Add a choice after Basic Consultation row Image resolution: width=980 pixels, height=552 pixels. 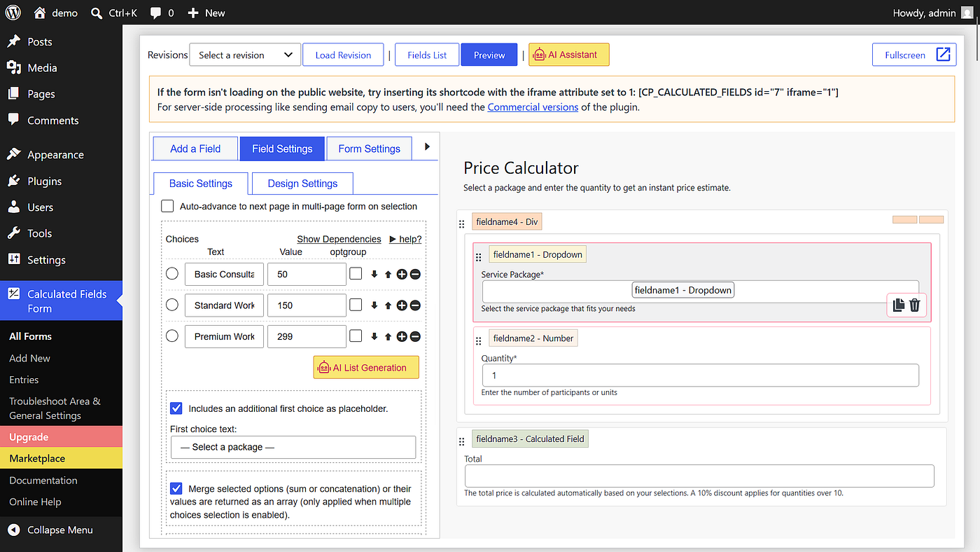(402, 275)
